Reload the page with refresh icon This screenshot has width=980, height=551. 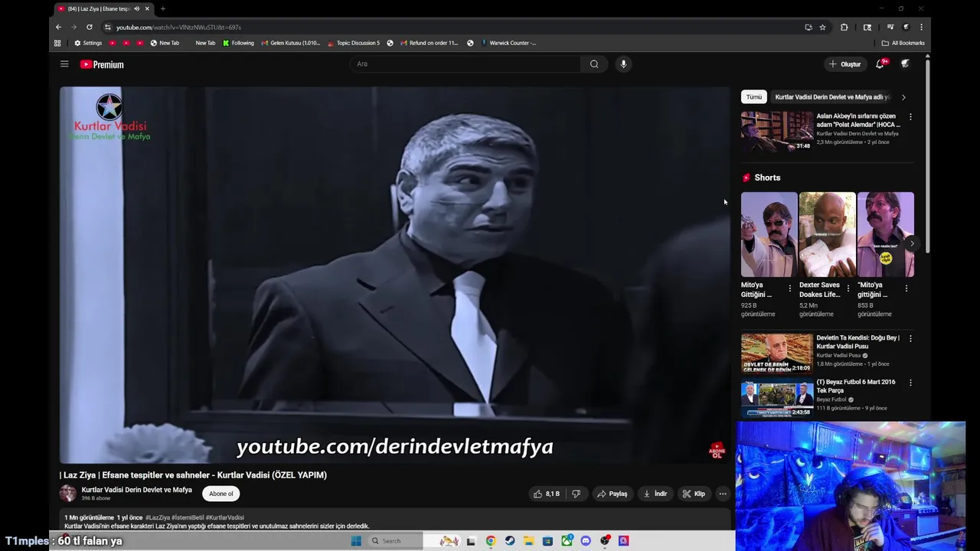[x=90, y=27]
